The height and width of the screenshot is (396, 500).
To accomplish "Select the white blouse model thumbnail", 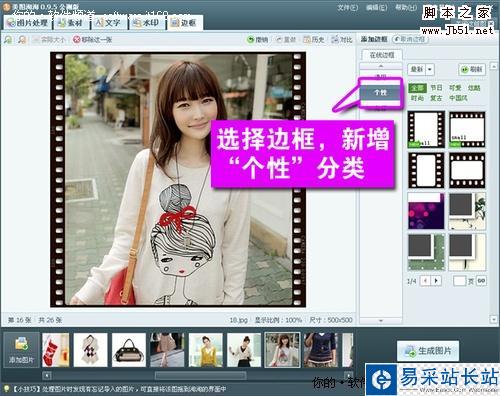I will coord(244,350).
